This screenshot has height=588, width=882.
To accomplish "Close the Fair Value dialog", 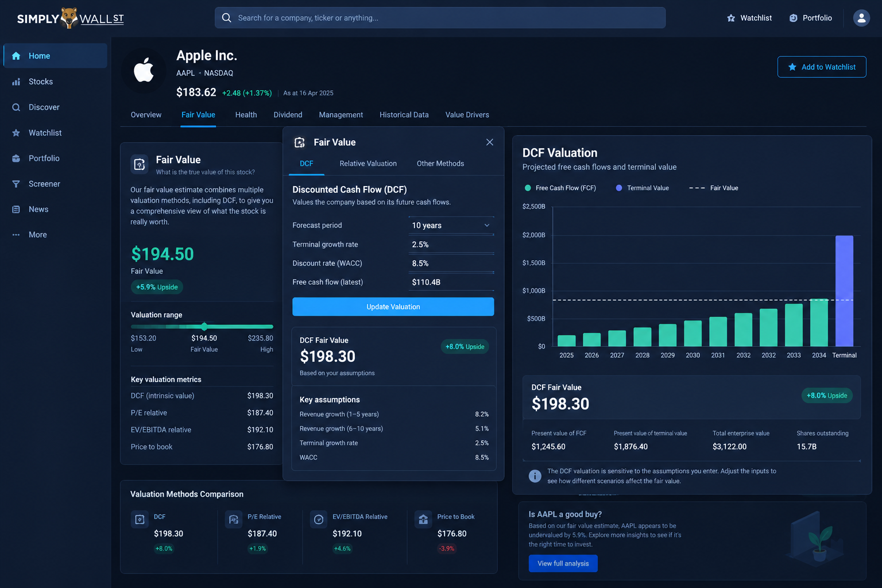I will coord(490,142).
